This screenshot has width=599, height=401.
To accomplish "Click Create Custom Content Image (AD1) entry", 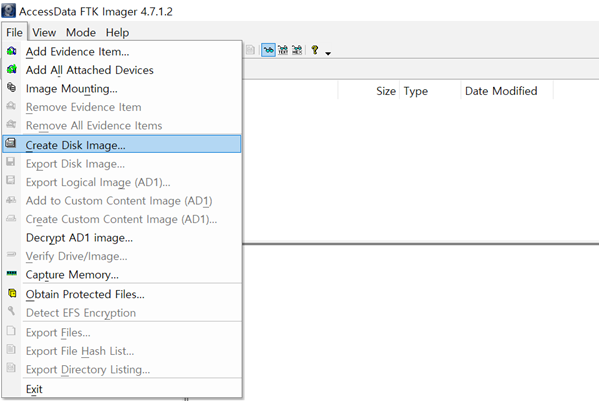I will (122, 219).
